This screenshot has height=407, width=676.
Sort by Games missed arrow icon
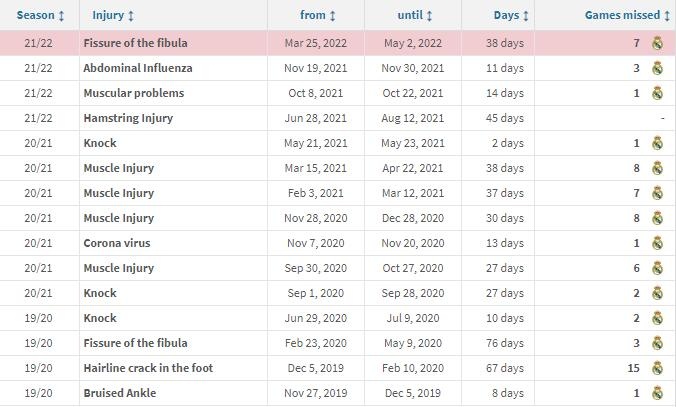click(667, 16)
